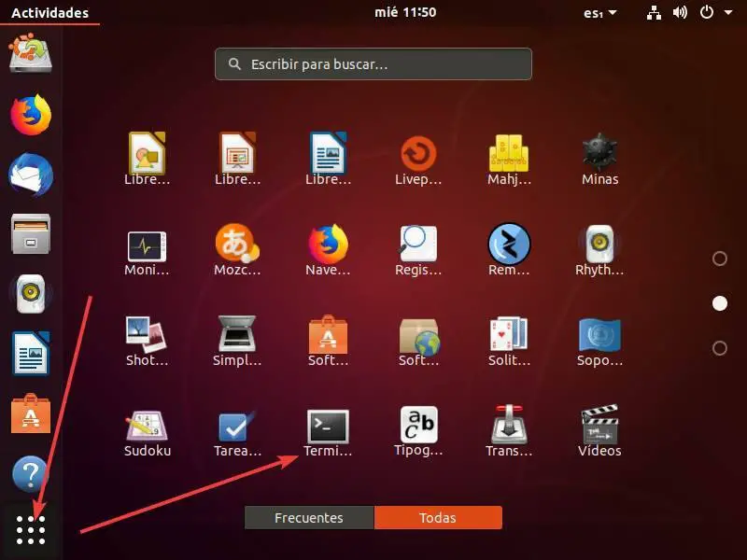The image size is (747, 560).
Task: Switch to Frecuentes tab
Action: tap(309, 518)
